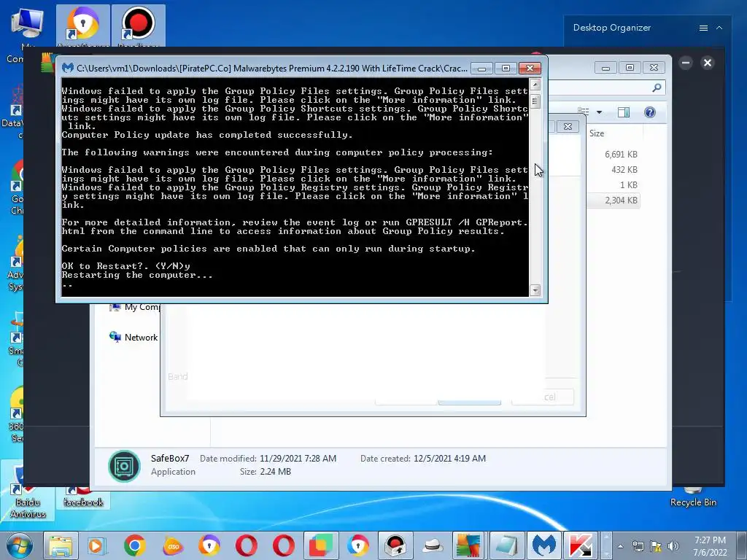Click the second Opera icon in taskbar
The width and height of the screenshot is (747, 560).
(284, 545)
